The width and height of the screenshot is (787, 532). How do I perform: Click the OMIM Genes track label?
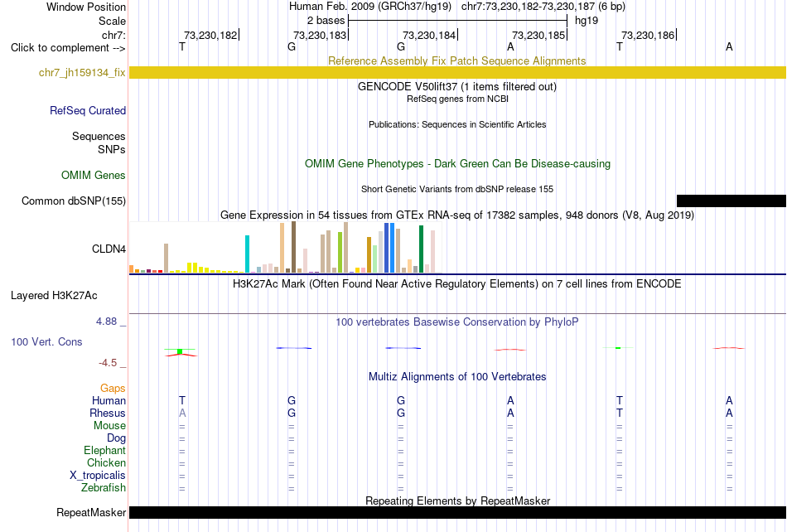coord(94,175)
